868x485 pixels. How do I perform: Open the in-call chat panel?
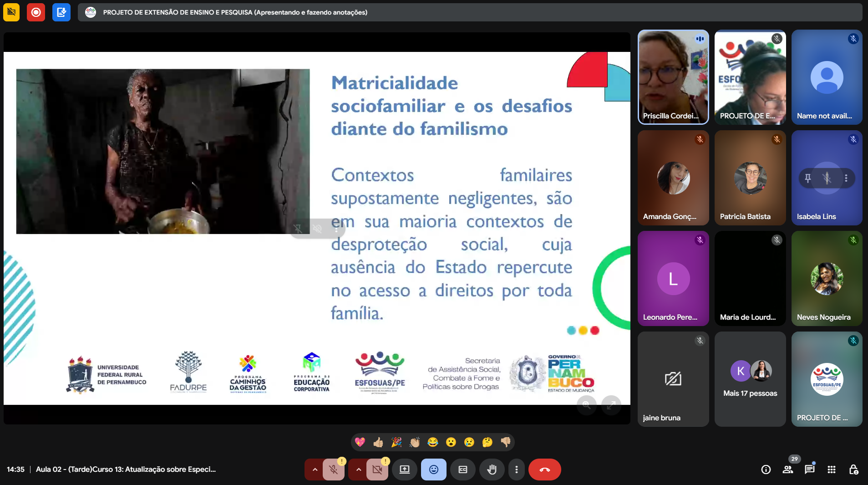pyautogui.click(x=809, y=470)
